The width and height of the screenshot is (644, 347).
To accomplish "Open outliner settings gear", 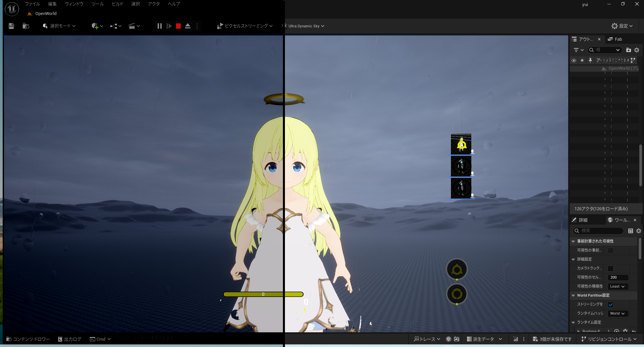I will point(637,50).
